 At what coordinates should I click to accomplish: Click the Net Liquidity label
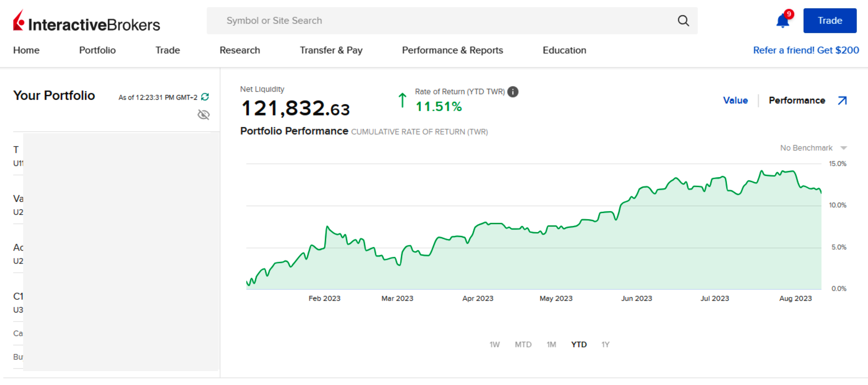point(262,89)
